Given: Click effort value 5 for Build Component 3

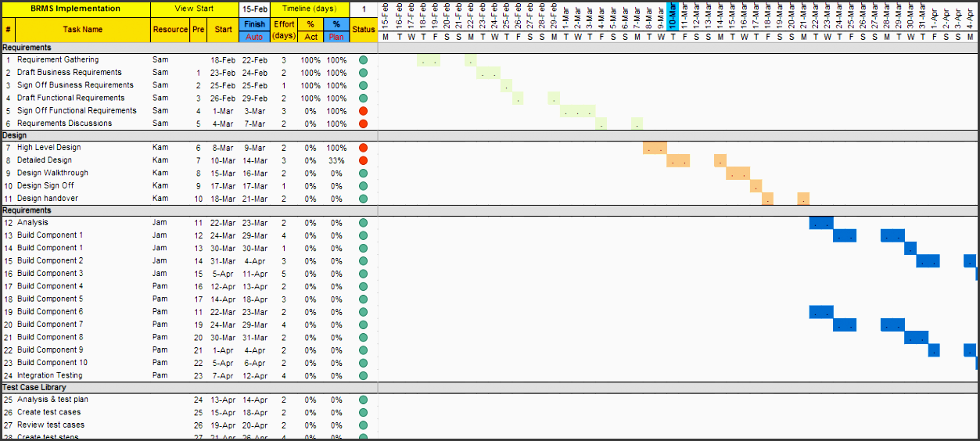Looking at the screenshot, I should pyautogui.click(x=284, y=274).
